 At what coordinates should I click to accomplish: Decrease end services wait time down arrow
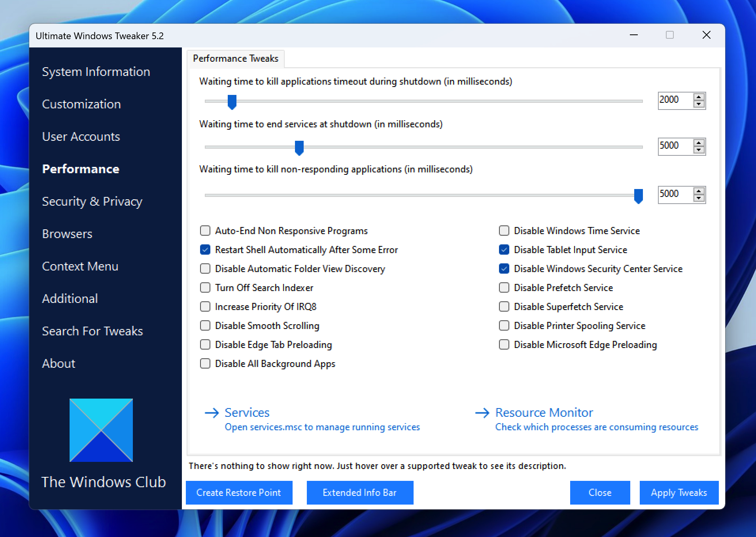[x=699, y=150]
